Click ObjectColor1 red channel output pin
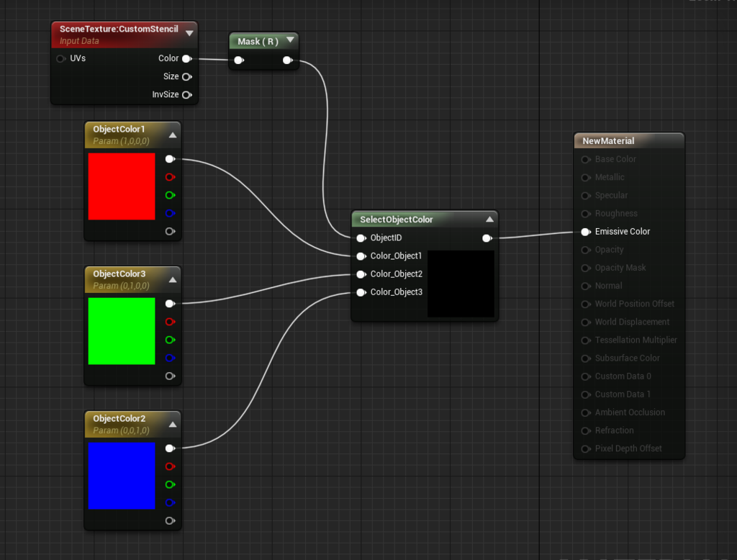The height and width of the screenshot is (560, 737). (x=170, y=177)
